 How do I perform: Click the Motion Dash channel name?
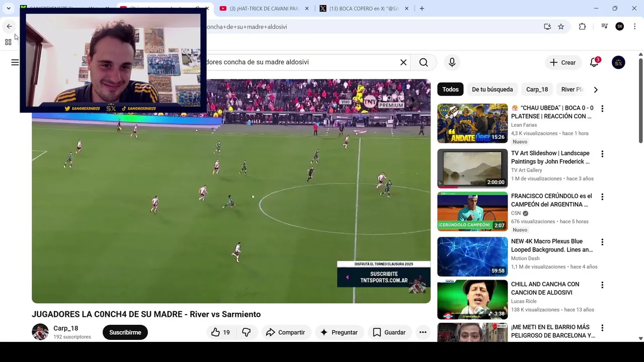pos(525,258)
